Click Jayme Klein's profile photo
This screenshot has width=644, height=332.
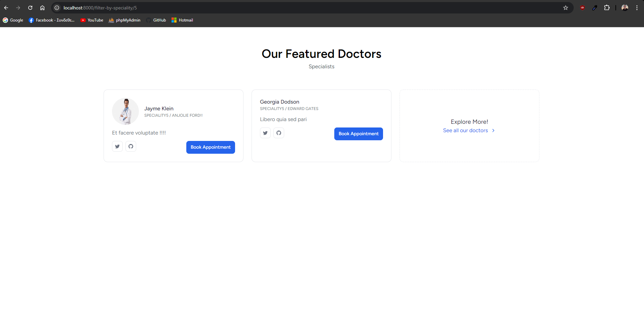[125, 111]
